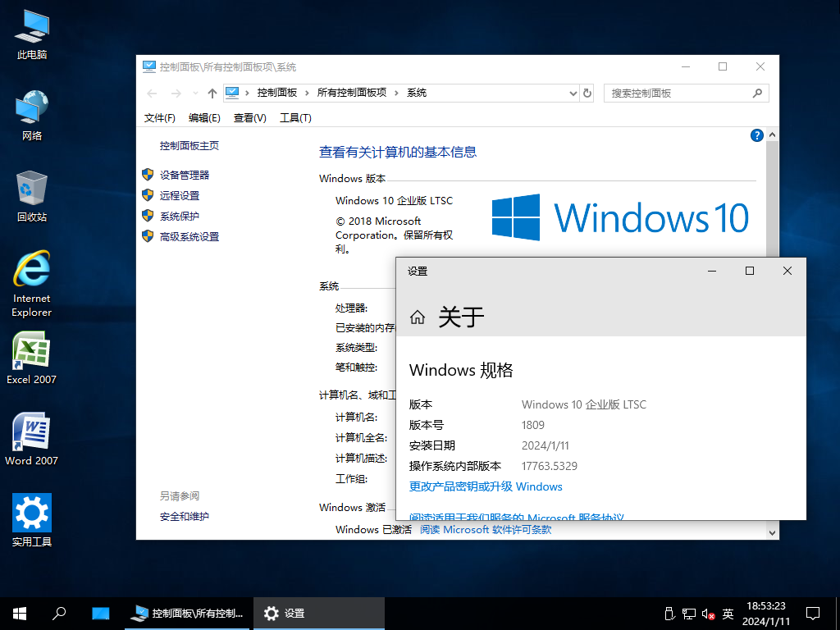Click the Windows Start button
The width and height of the screenshot is (840, 630).
point(20,614)
